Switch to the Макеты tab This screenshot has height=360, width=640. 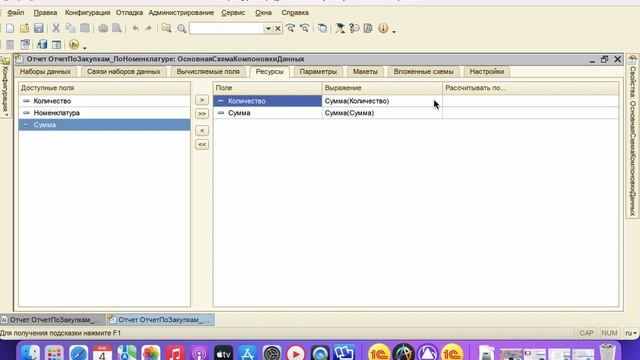(x=365, y=71)
